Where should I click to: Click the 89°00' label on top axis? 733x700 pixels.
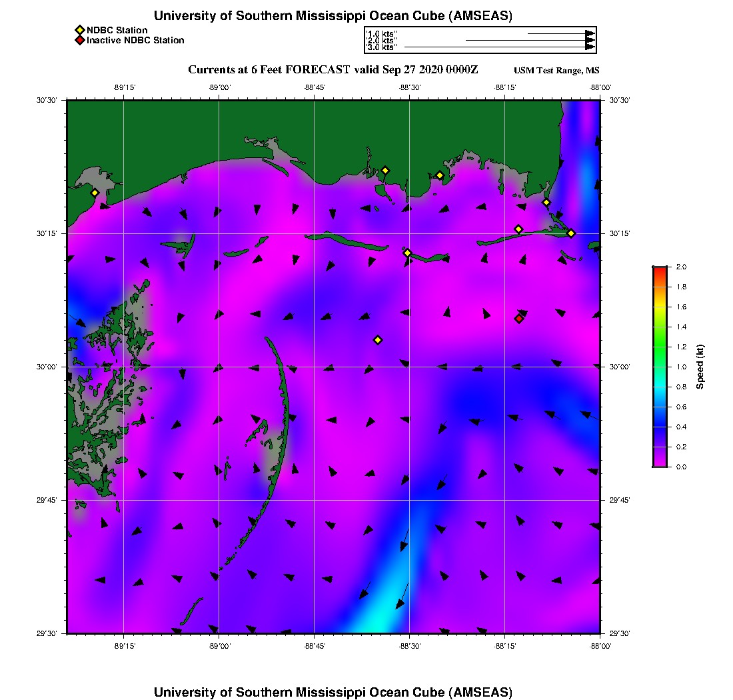[219, 87]
